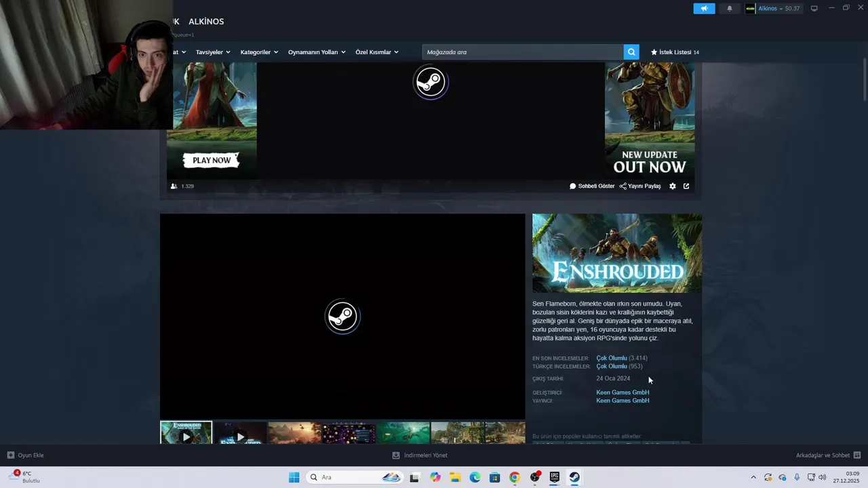
Task: Open Task View from taskbar
Action: pyautogui.click(x=414, y=477)
